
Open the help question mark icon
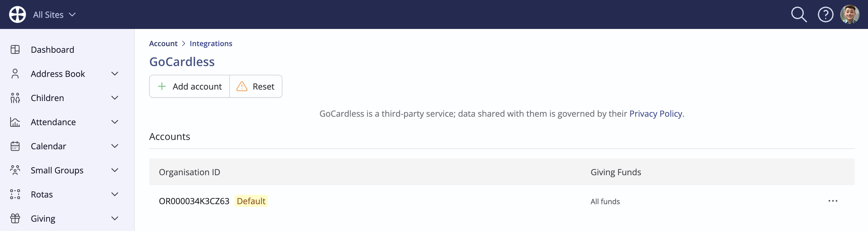pyautogui.click(x=825, y=14)
